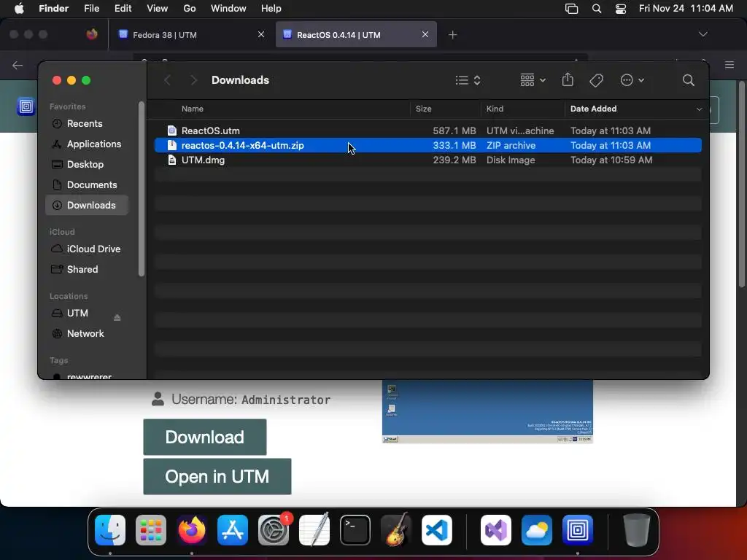Click the Edit Tags icon in Finder
Screen dimensions: 747x560
[x=597, y=80]
